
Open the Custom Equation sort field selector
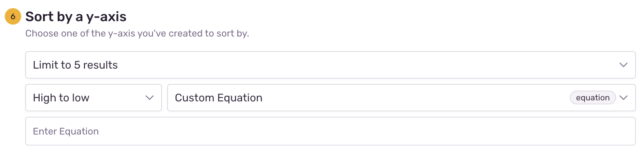[369, 98]
